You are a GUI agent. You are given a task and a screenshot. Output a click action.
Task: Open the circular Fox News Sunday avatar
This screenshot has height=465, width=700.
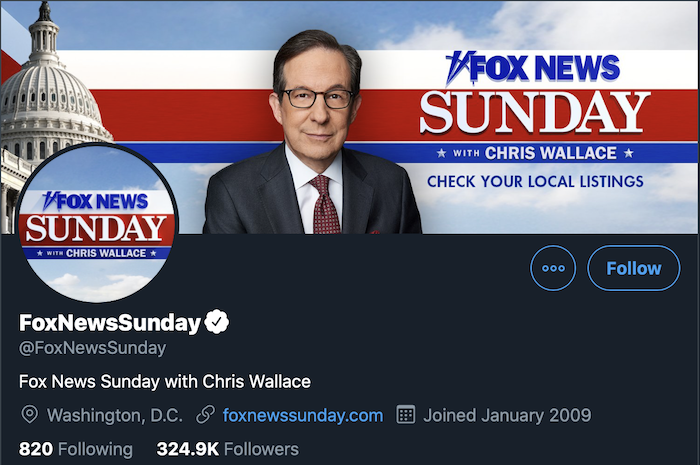pos(97,223)
